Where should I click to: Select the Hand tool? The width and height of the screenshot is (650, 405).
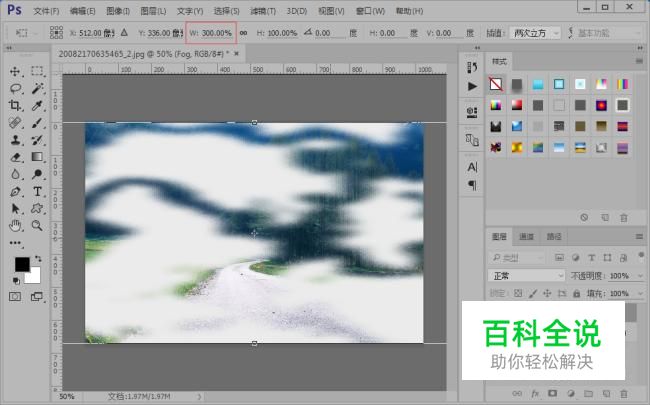(x=15, y=226)
